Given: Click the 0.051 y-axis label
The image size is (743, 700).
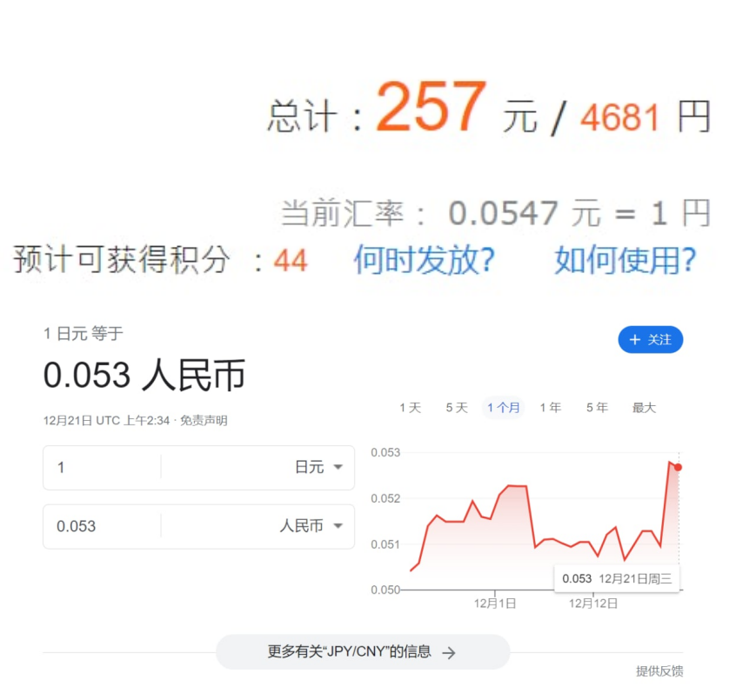Looking at the screenshot, I should (x=385, y=544).
